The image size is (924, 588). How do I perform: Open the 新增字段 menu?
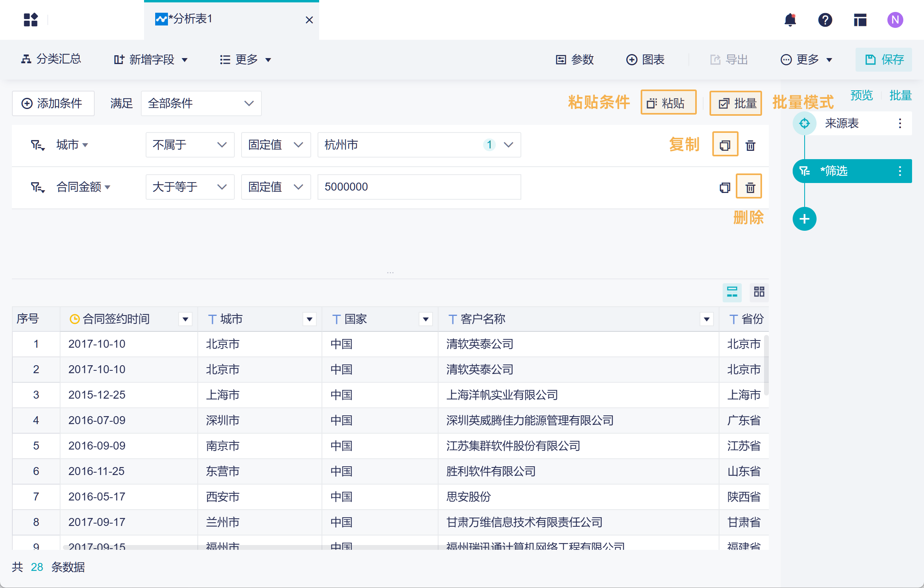[x=151, y=60]
